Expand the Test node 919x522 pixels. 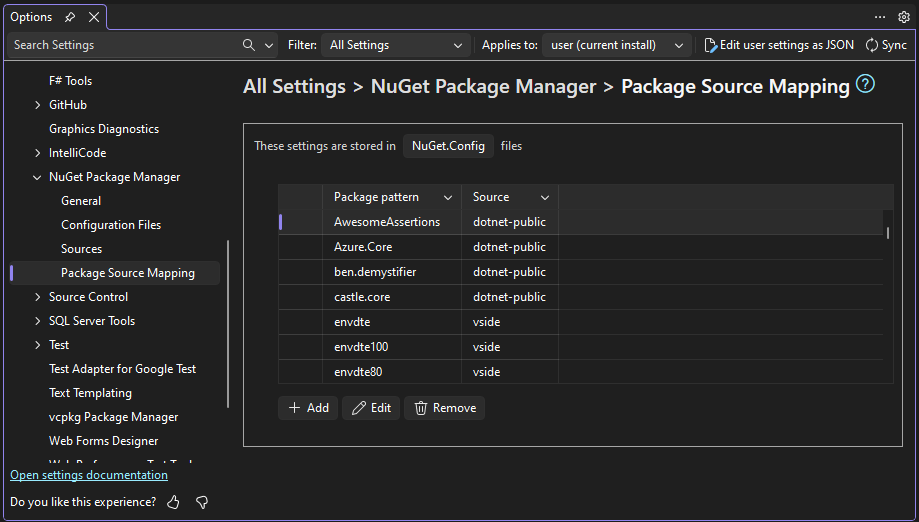click(x=38, y=345)
